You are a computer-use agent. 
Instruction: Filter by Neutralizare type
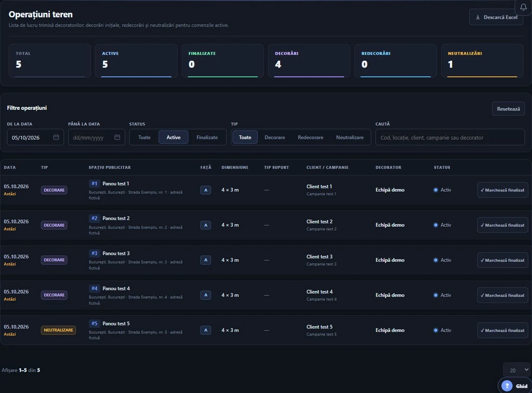(x=350, y=137)
